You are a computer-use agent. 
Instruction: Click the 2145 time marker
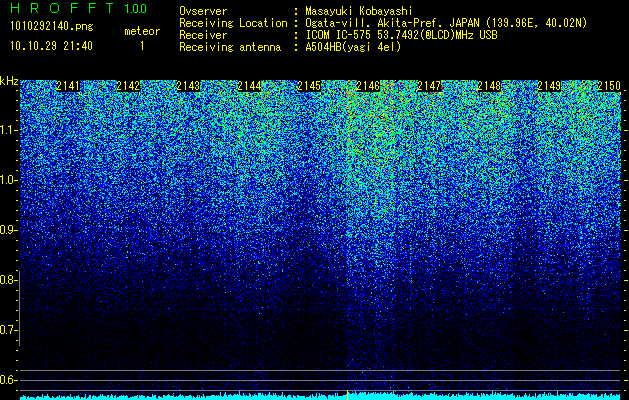[309, 86]
